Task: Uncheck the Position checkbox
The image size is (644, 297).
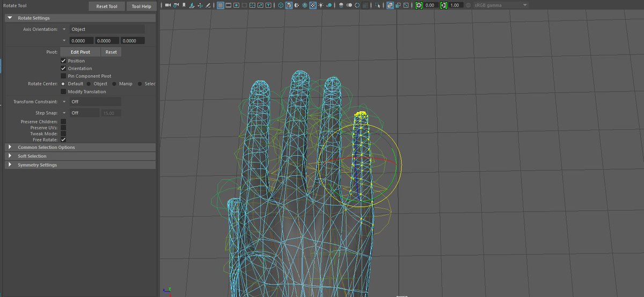Action: [x=63, y=61]
